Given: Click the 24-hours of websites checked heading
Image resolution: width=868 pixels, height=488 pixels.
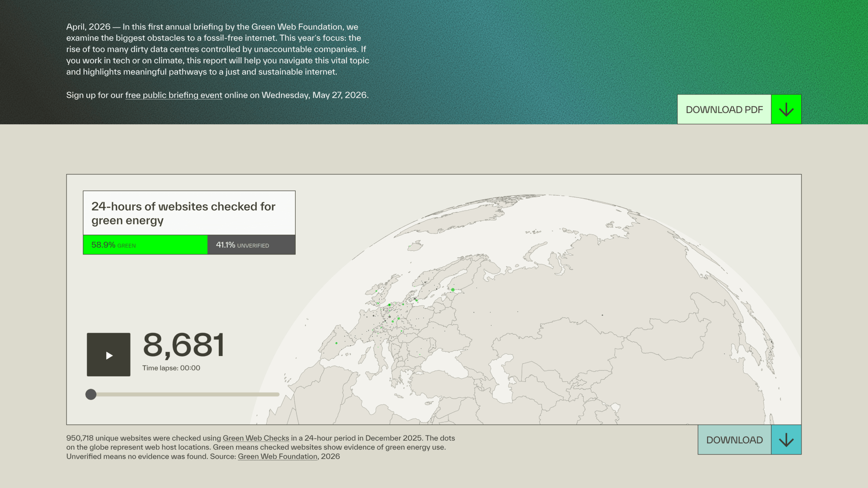Looking at the screenshot, I should [x=183, y=213].
